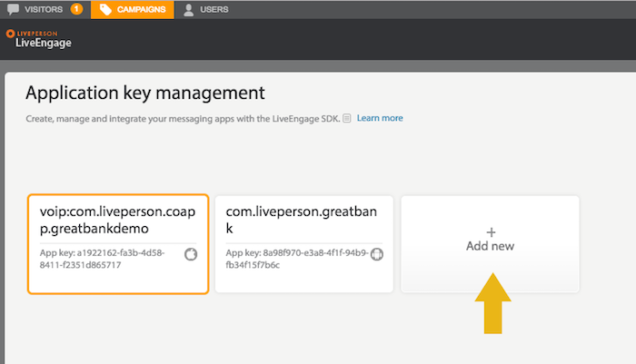Viewport: 636px width, 364px height.
Task: Open the Users tab
Action: click(x=205, y=9)
